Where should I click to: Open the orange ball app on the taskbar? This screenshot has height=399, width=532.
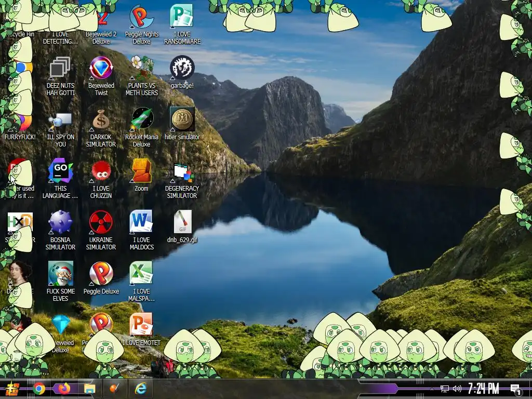pos(115,389)
